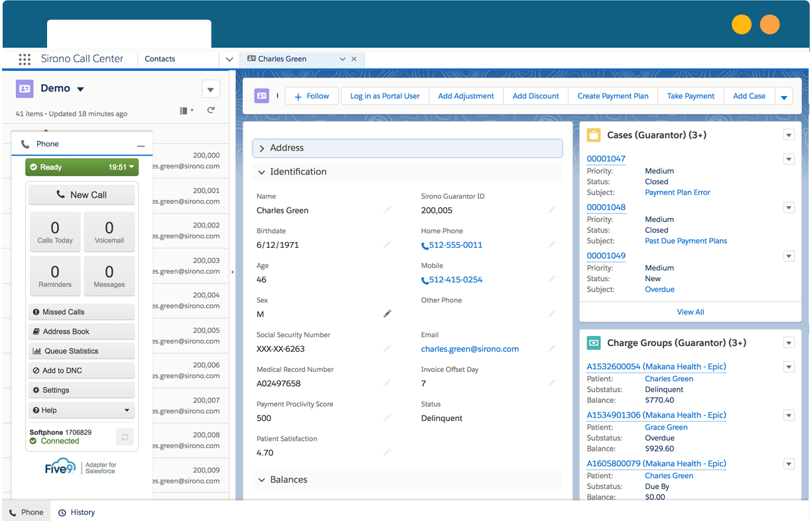Edit the Patient Satisfaction pencil icon
812x521 pixels.
coord(387,452)
